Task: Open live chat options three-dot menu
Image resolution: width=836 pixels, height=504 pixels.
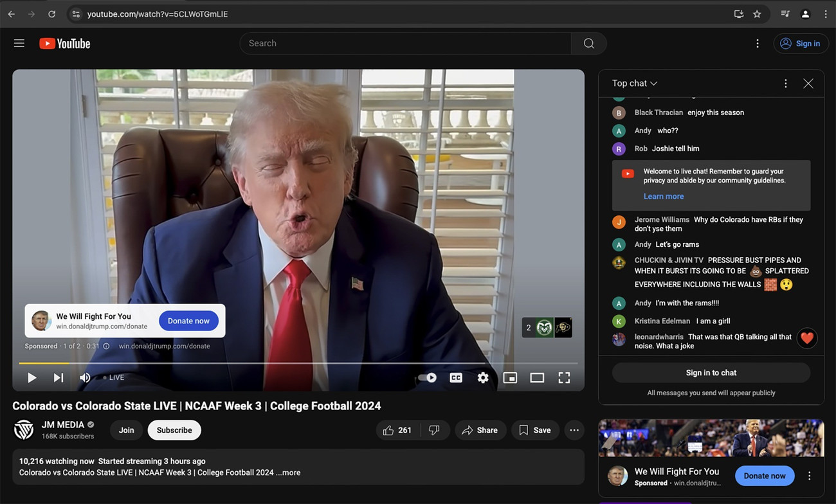Action: [x=785, y=84]
